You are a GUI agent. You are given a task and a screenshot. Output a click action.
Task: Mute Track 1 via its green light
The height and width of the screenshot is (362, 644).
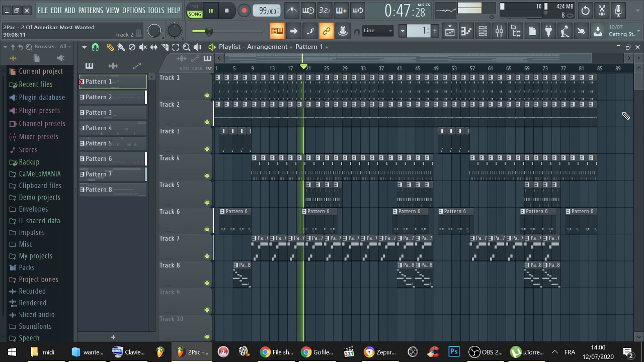coord(207,96)
